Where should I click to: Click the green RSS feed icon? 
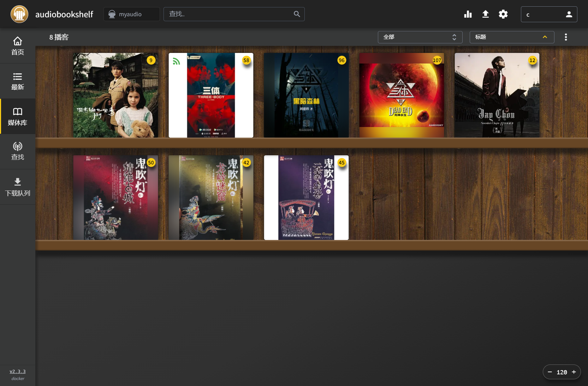pos(176,61)
